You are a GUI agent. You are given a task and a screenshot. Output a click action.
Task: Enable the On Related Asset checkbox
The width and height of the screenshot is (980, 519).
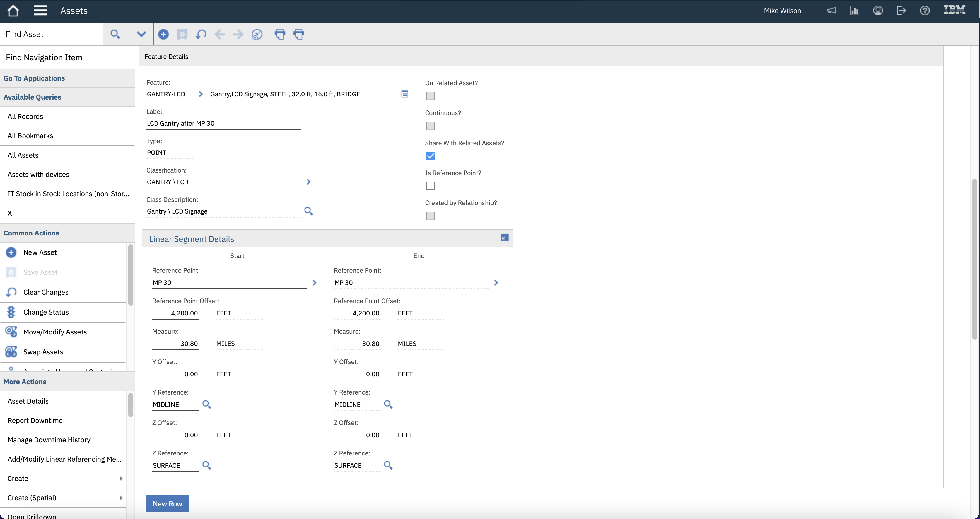[x=430, y=96]
